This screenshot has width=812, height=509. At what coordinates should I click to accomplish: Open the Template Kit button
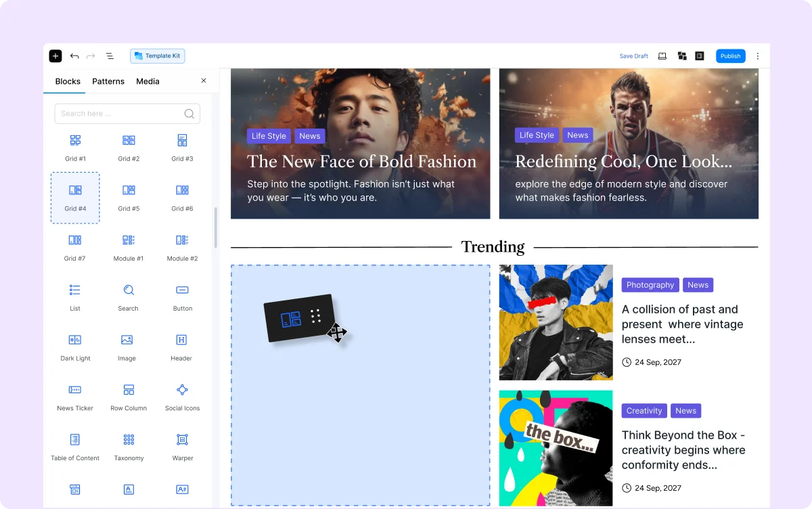[x=157, y=56]
